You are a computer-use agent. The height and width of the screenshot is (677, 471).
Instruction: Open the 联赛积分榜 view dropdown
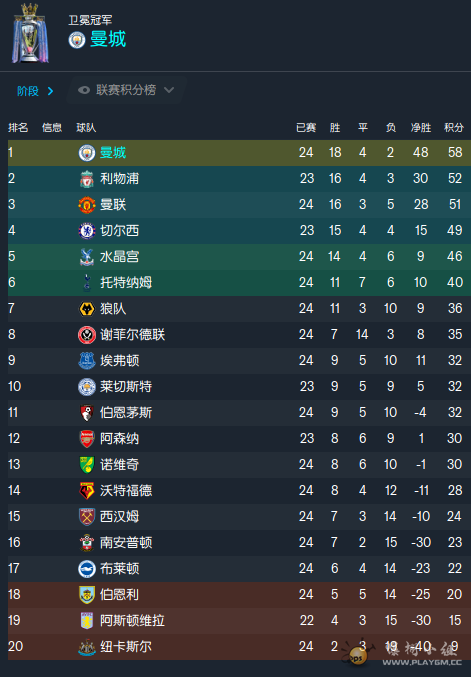pyautogui.click(x=126, y=90)
